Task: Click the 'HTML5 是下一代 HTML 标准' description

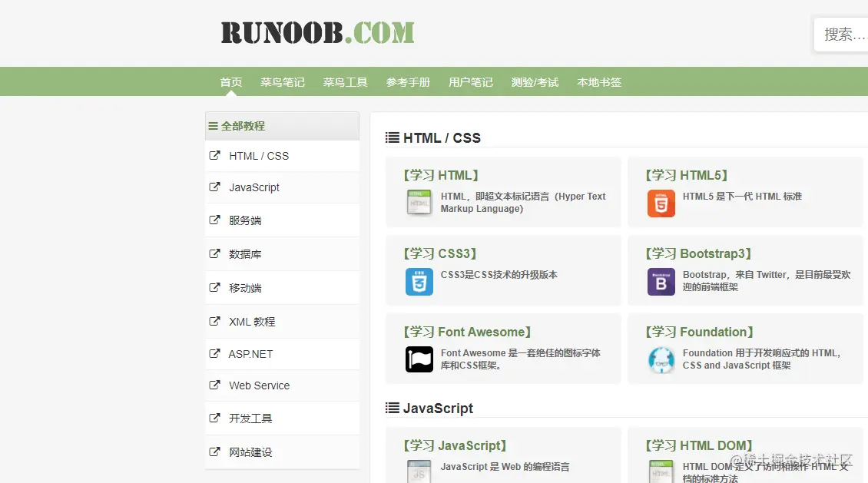Action: point(742,197)
